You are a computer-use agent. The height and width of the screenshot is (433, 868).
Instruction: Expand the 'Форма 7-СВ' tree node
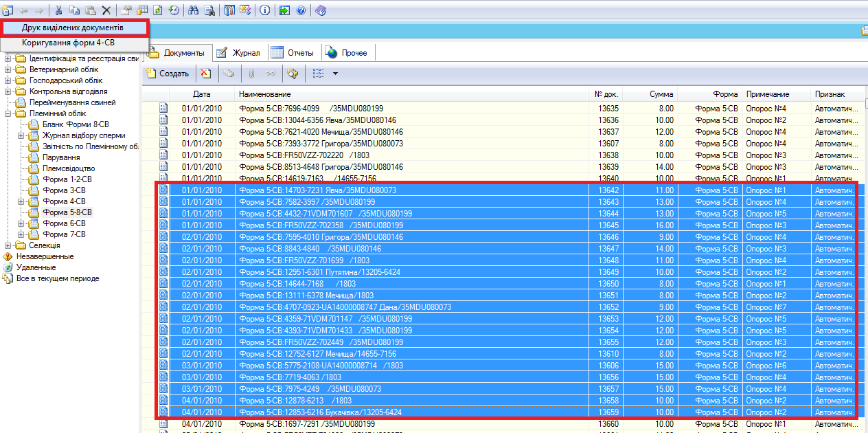click(22, 234)
